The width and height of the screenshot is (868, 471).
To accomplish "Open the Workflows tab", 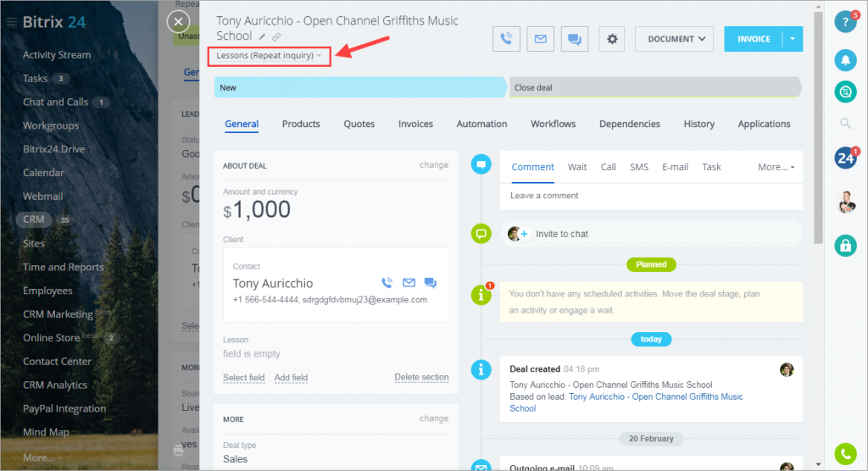I will tap(553, 124).
